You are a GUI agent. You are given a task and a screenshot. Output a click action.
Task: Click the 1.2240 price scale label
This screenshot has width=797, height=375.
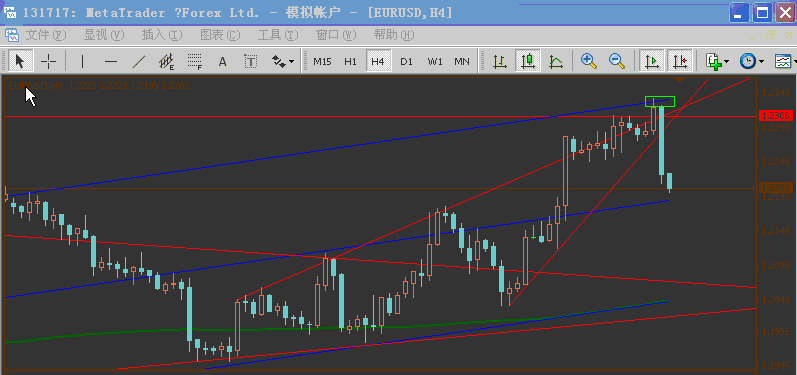tap(776, 162)
